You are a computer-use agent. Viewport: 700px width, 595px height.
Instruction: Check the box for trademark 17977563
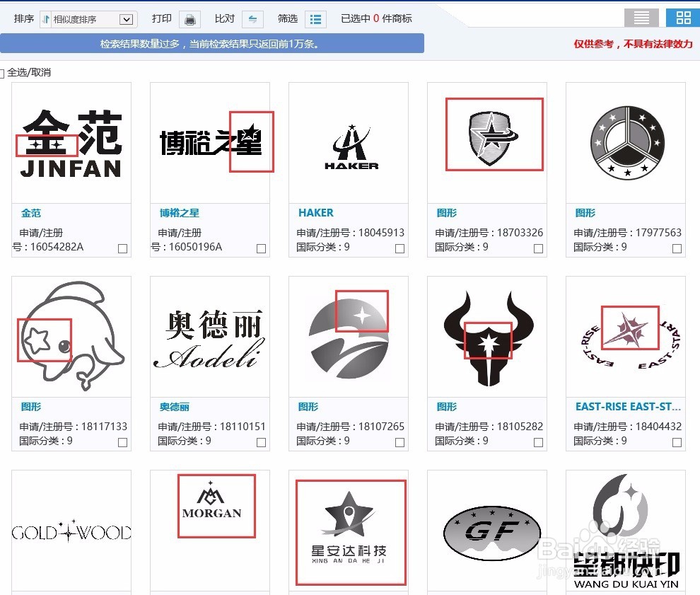[x=677, y=249]
